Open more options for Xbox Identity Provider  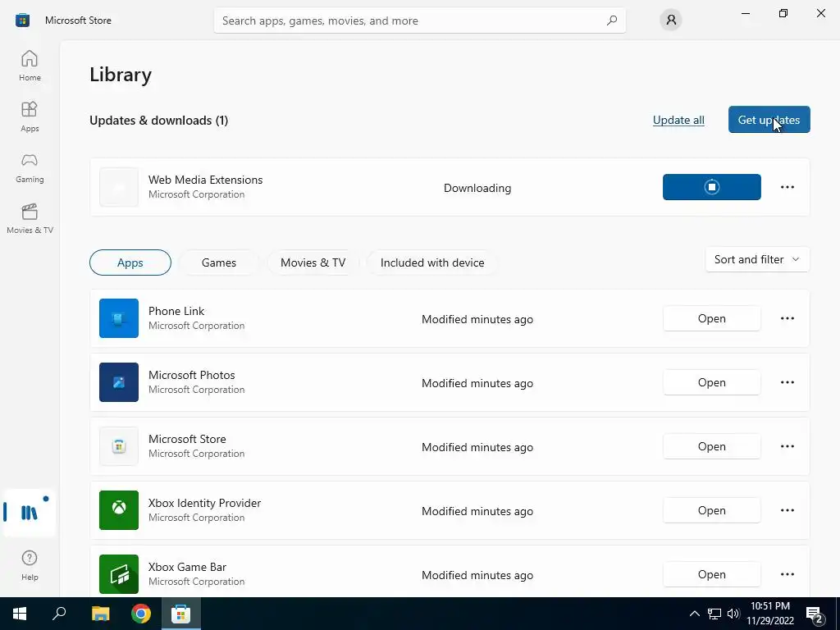[787, 510]
